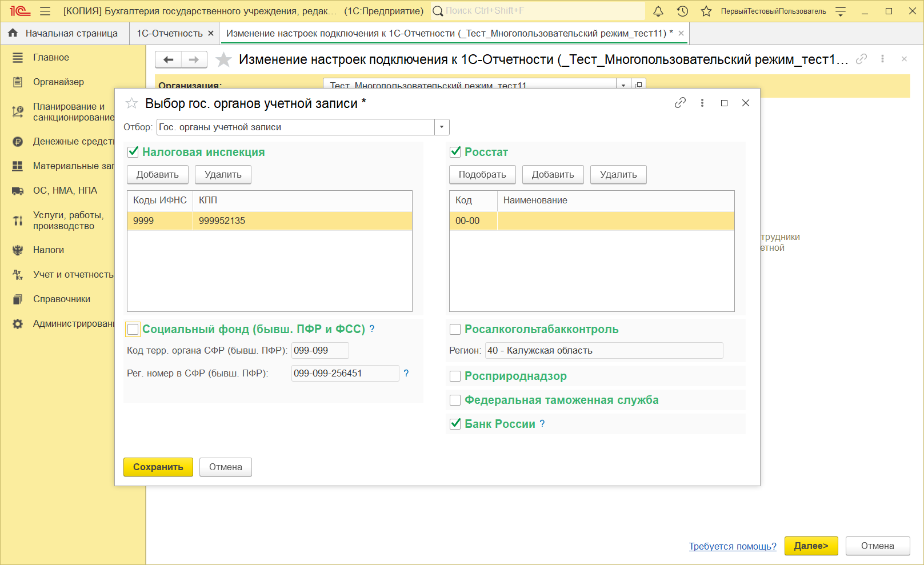Copy link icon in the dialog header
Screen dimensions: 924x565
point(680,103)
